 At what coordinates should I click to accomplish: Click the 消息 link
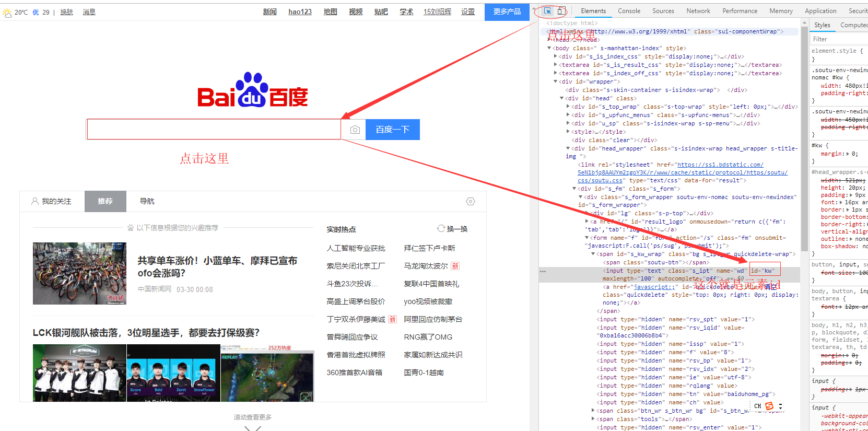[89, 12]
